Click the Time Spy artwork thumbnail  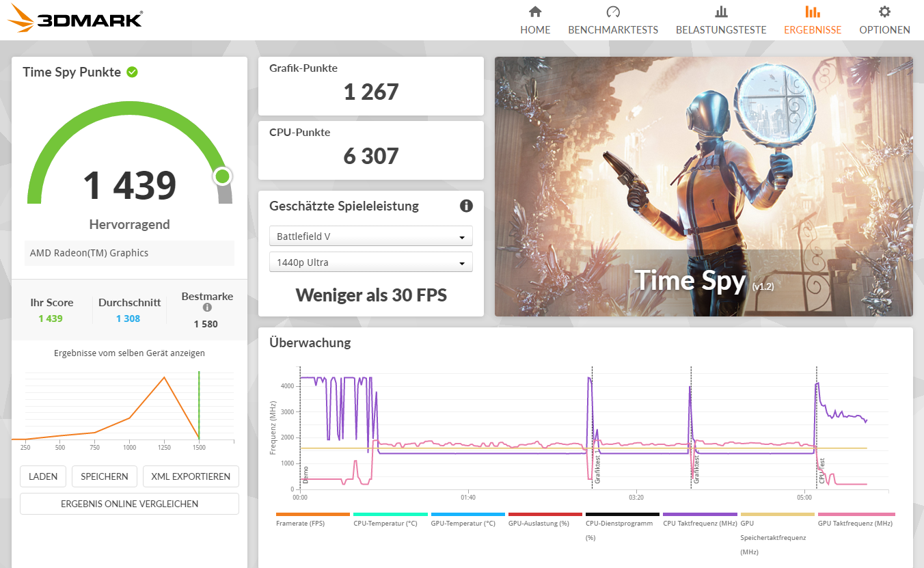704,187
